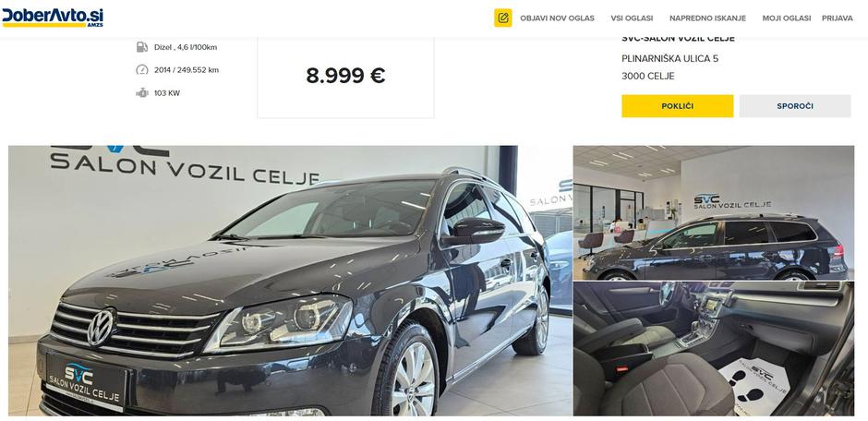Click the Dizel 4,6 l/100km text
This screenshot has width=868, height=421.
click(x=186, y=48)
